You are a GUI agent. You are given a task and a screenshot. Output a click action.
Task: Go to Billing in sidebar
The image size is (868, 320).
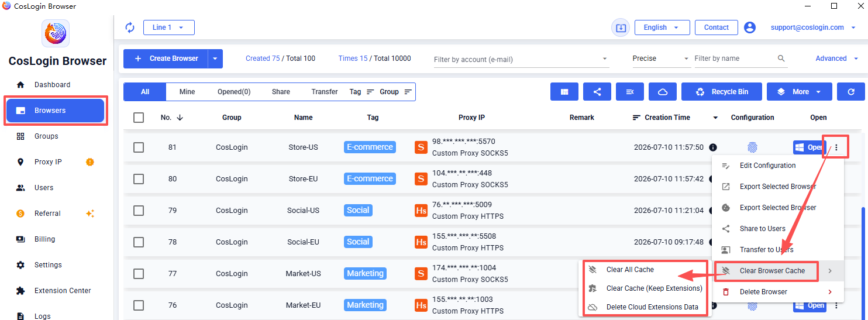pyautogui.click(x=56, y=239)
